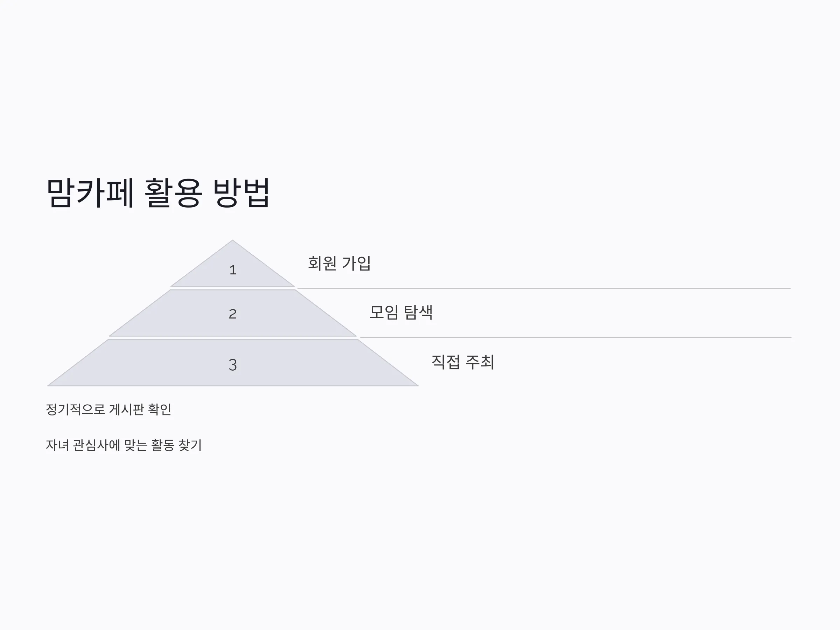Viewport: 840px width, 630px height.
Task: Click the word 관심사에 in the last line
Action: [97, 445]
